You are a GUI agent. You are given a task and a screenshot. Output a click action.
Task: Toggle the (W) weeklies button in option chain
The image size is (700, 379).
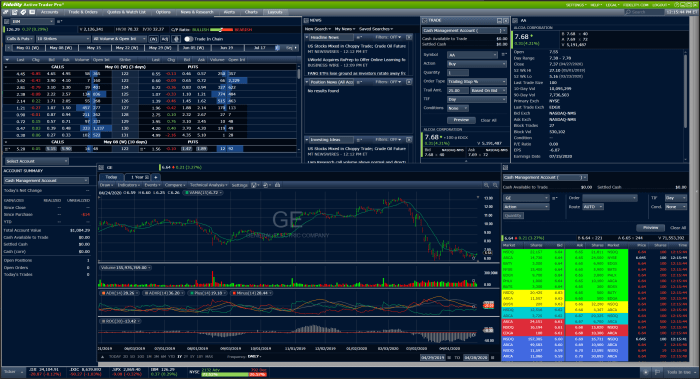pyautogui.click(x=153, y=39)
